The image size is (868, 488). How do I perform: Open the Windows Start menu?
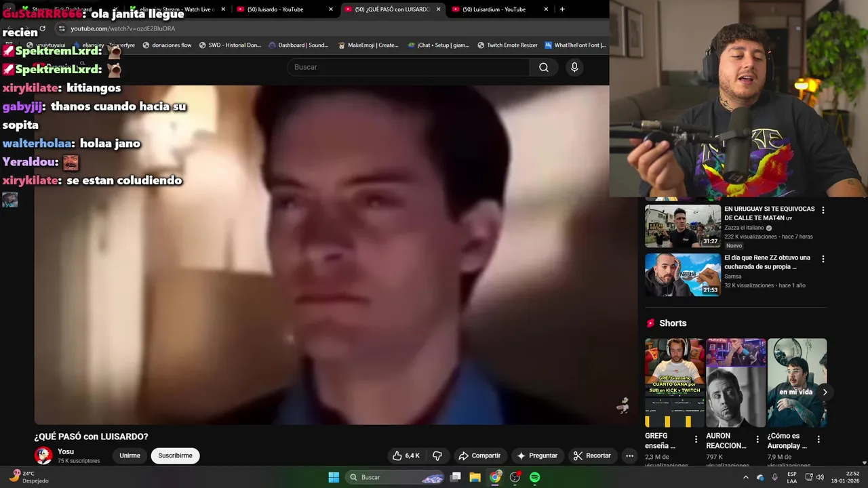pyautogui.click(x=334, y=477)
